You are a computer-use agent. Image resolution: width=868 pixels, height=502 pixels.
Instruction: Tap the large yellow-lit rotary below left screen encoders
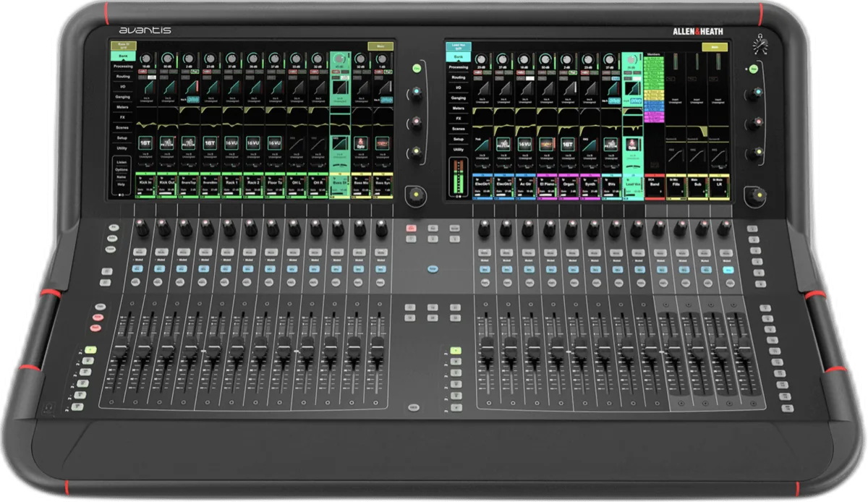point(417,193)
